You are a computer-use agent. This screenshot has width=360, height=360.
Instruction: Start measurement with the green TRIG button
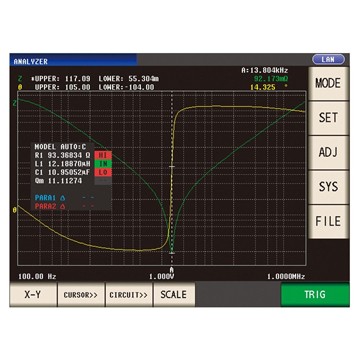click(x=315, y=295)
